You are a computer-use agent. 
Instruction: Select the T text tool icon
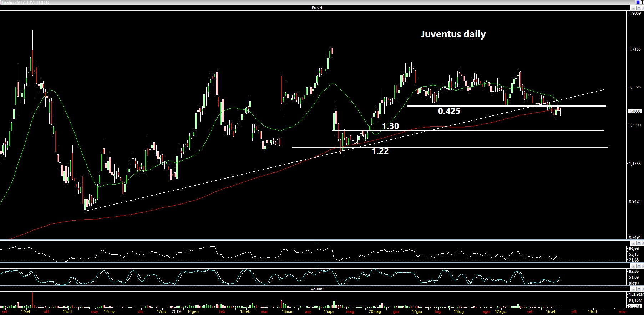pyautogui.click(x=642, y=2)
